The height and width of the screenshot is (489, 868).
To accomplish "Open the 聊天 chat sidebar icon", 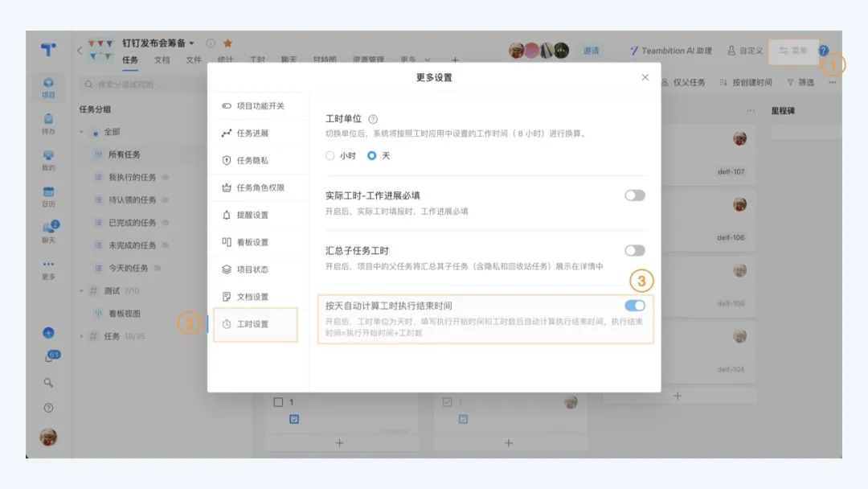I will (49, 232).
